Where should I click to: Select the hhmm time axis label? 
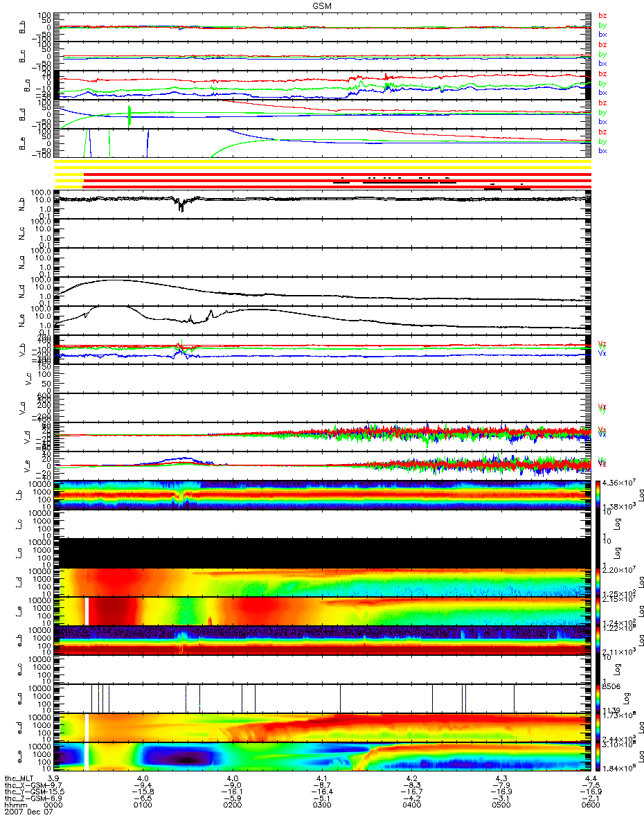coord(15,805)
